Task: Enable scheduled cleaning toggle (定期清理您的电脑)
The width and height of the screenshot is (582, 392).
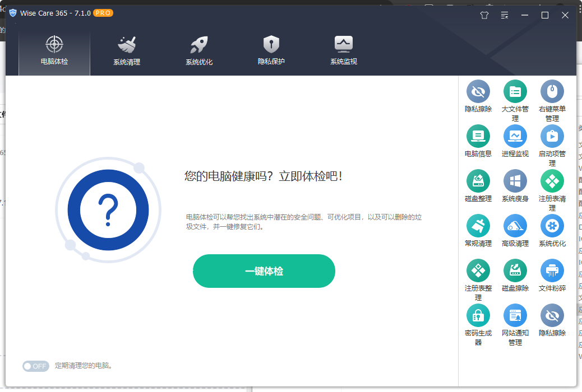Action: 36,366
